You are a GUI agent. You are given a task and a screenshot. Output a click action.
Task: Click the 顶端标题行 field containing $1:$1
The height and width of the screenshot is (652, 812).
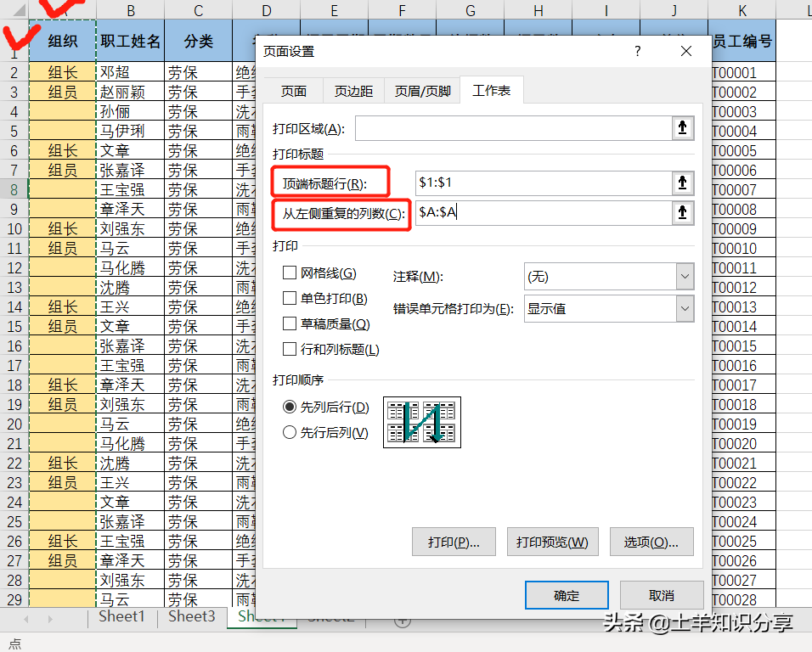tap(544, 183)
